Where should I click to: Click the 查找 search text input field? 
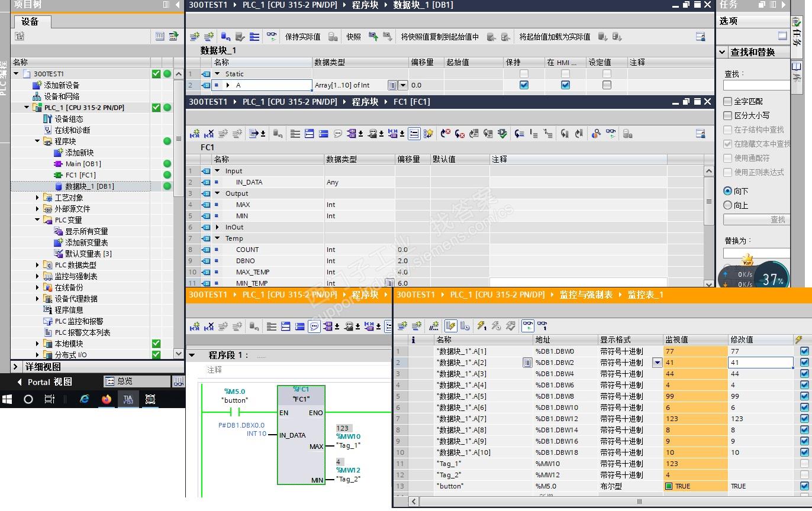pyautogui.click(x=756, y=85)
